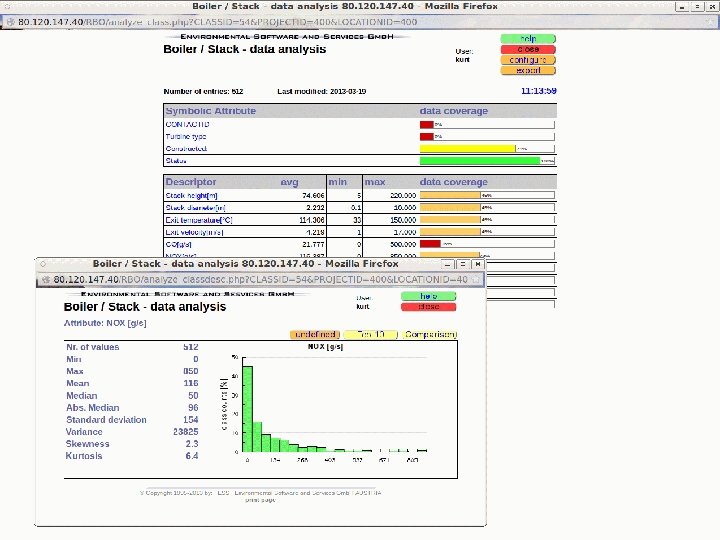This screenshot has width=720, height=540.
Task: Click site identity icon in main address bar
Action: (x=11, y=22)
